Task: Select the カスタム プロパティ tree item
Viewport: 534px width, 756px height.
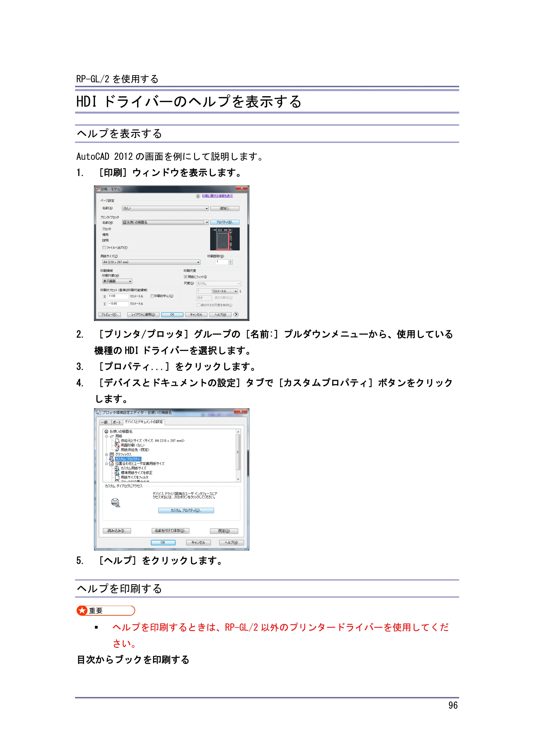Action: tap(128, 459)
